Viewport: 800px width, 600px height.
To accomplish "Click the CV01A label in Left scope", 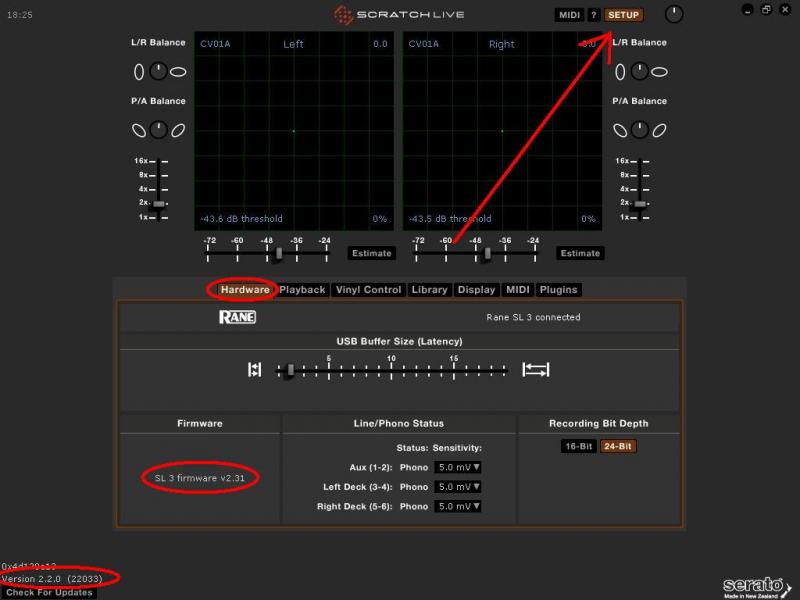I will coord(215,44).
